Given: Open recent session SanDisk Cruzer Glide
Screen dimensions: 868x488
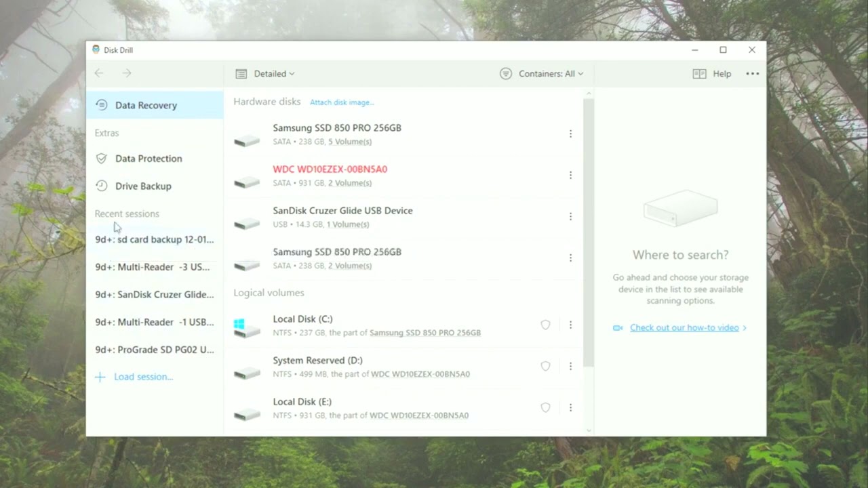Looking at the screenshot, I should click(x=155, y=295).
